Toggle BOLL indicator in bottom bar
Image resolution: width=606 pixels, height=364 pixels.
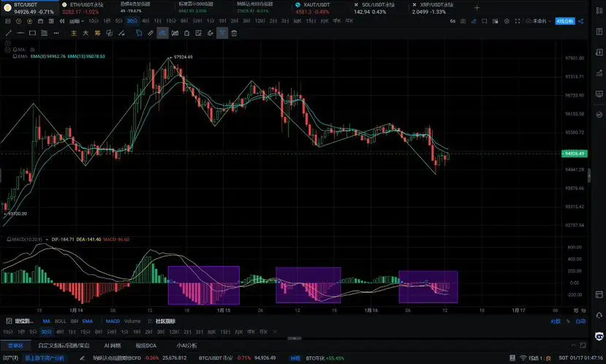pyautogui.click(x=60, y=321)
